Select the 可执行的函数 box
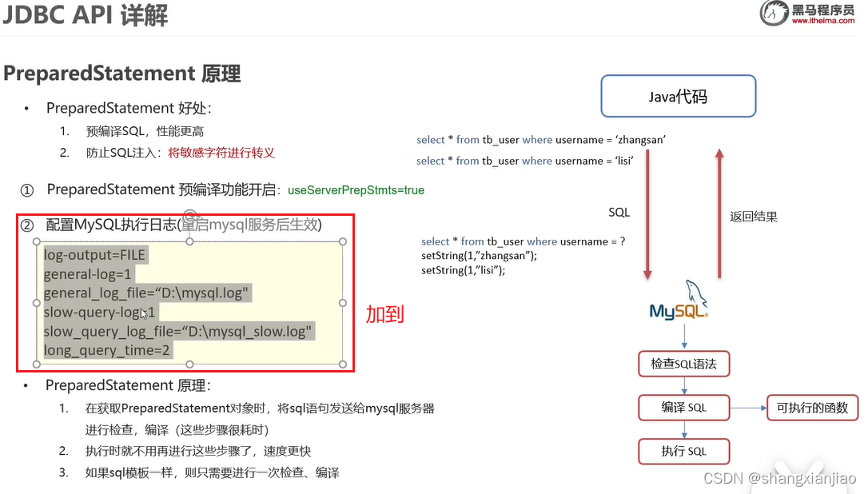868x494 pixels. click(x=812, y=408)
